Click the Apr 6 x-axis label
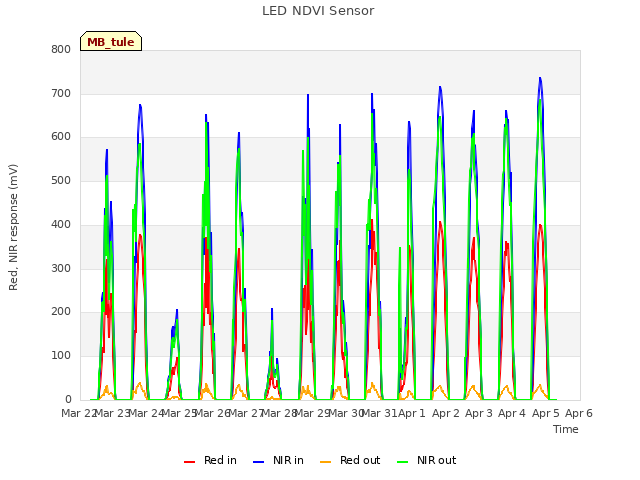Image resolution: width=640 pixels, height=480 pixels. (579, 413)
